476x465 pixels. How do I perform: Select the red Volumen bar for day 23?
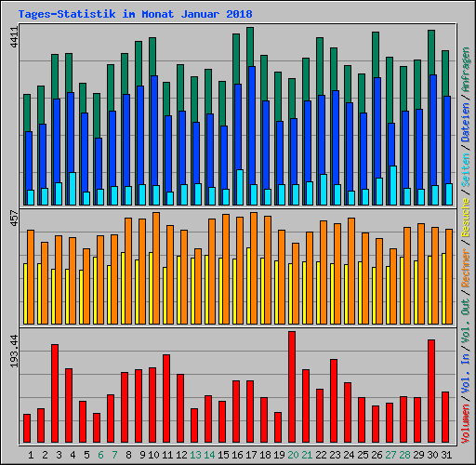coord(334,401)
